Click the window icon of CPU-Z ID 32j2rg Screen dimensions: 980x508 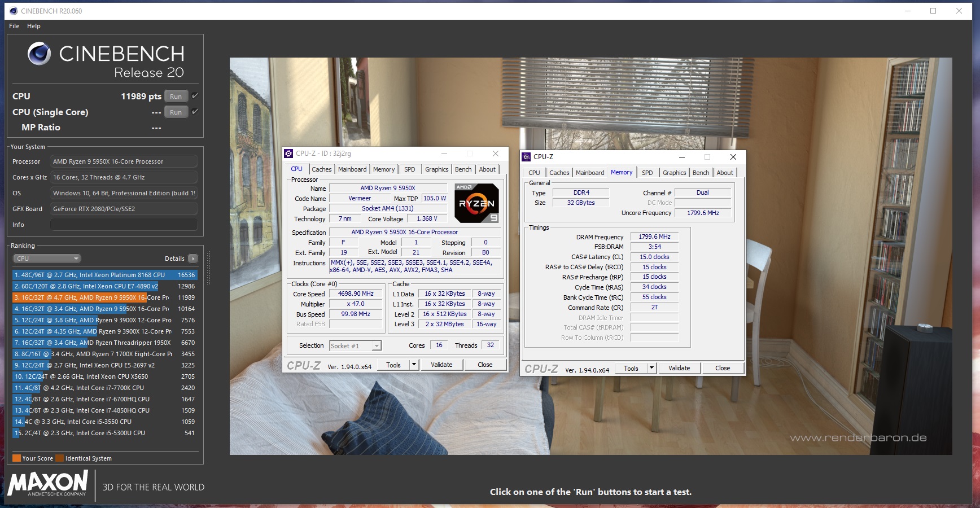click(x=288, y=154)
